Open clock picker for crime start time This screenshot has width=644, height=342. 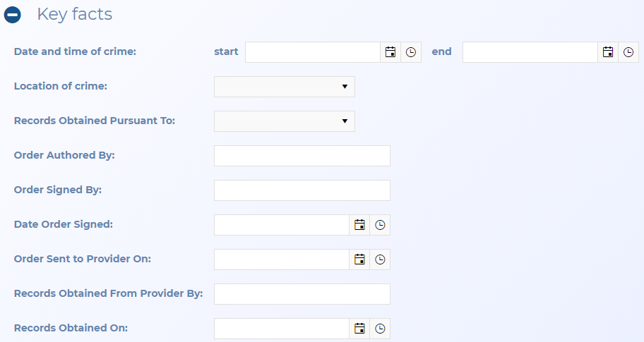[x=411, y=52]
